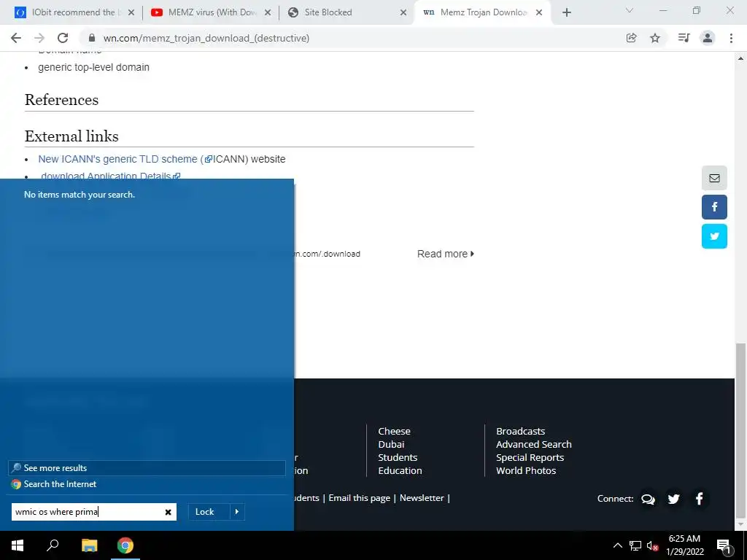Image resolution: width=747 pixels, height=560 pixels.
Task: Open the Chrome profile avatar
Action: point(708,38)
